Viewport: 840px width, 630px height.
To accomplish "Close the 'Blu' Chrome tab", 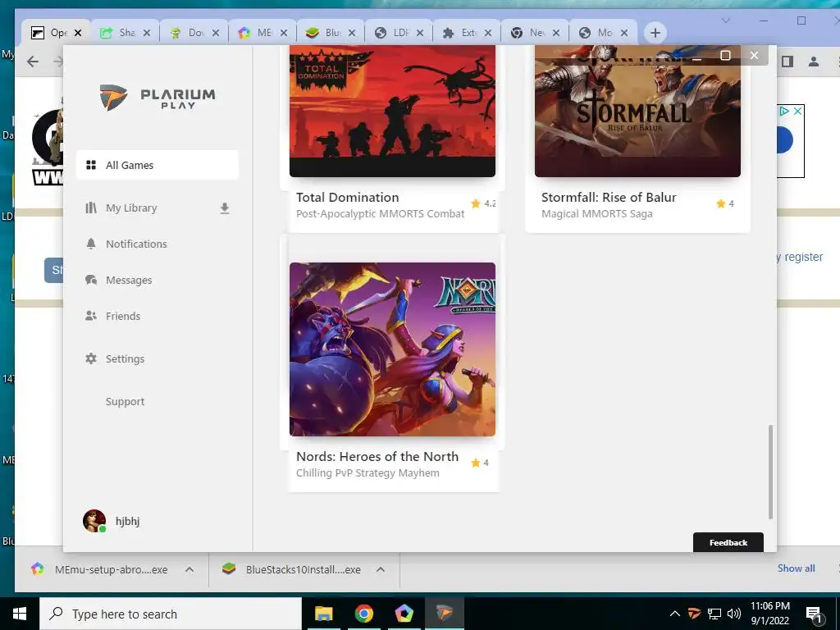I will point(352,33).
